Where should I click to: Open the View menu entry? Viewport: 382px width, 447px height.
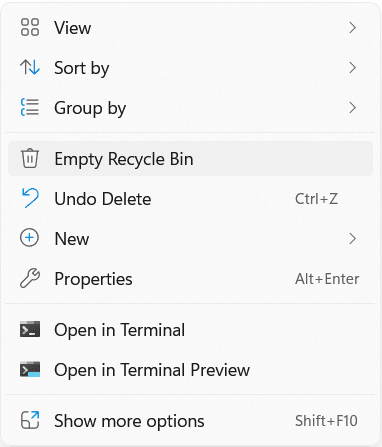[x=190, y=28]
